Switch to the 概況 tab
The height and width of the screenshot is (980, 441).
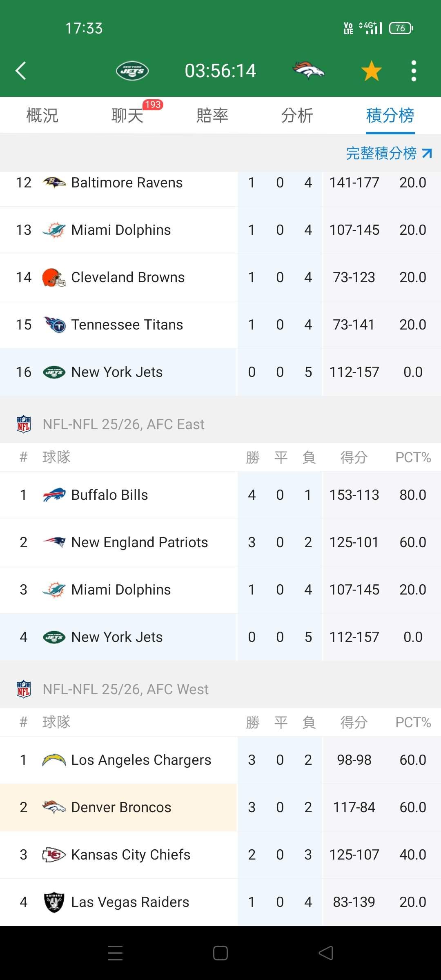tap(42, 115)
